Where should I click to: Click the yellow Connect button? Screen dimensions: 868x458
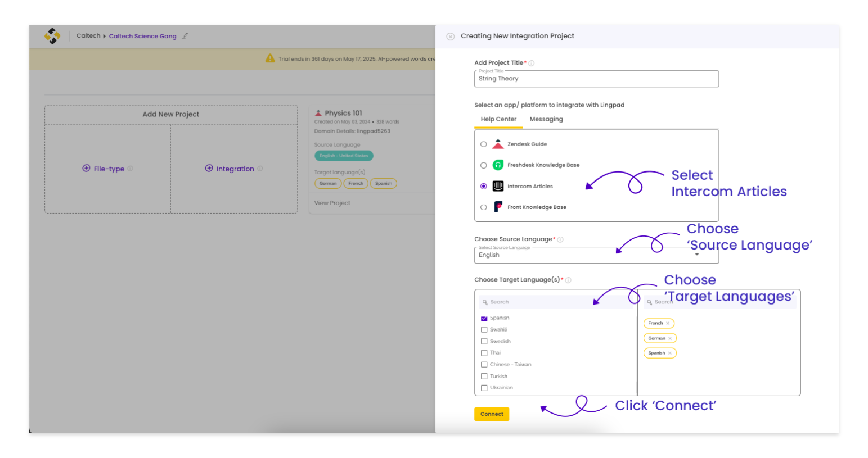tap(492, 414)
